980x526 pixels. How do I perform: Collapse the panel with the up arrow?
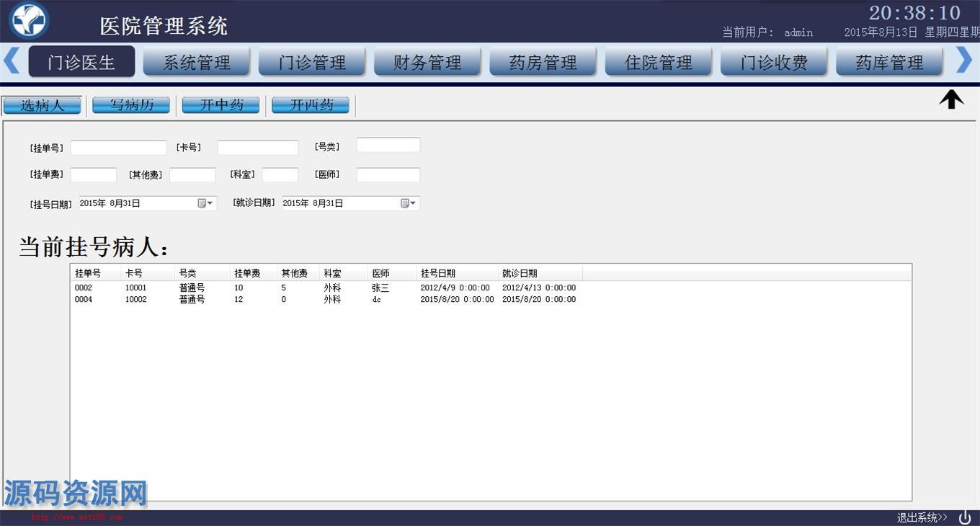[x=951, y=99]
